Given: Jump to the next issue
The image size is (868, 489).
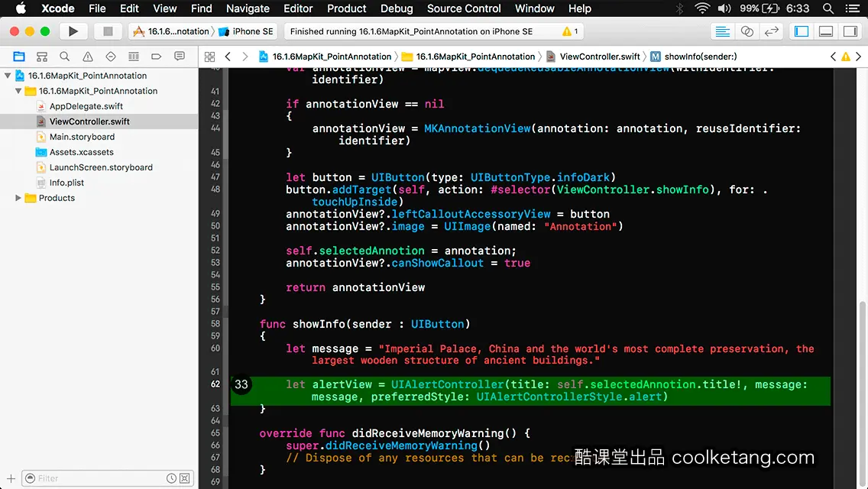Looking at the screenshot, I should pyautogui.click(x=859, y=57).
